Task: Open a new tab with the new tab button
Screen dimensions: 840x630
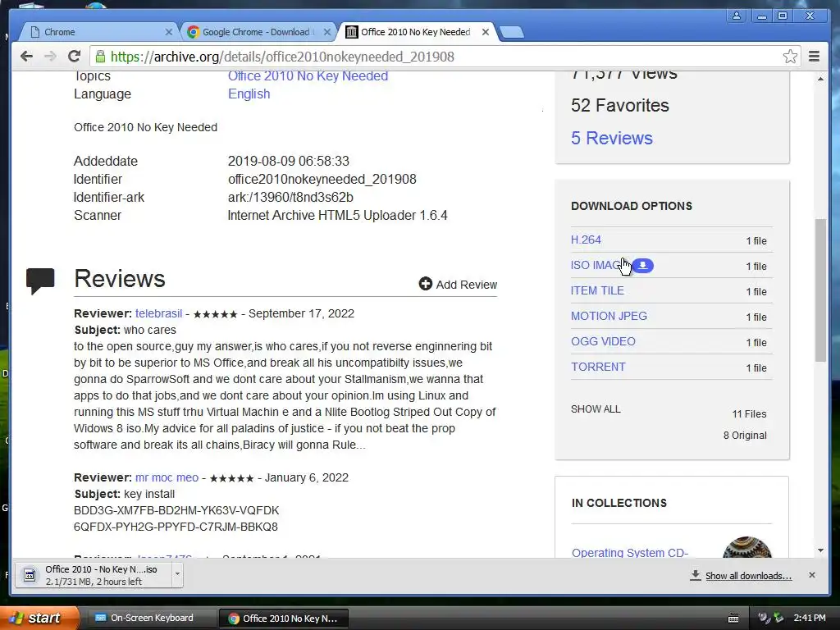Action: [512, 33]
